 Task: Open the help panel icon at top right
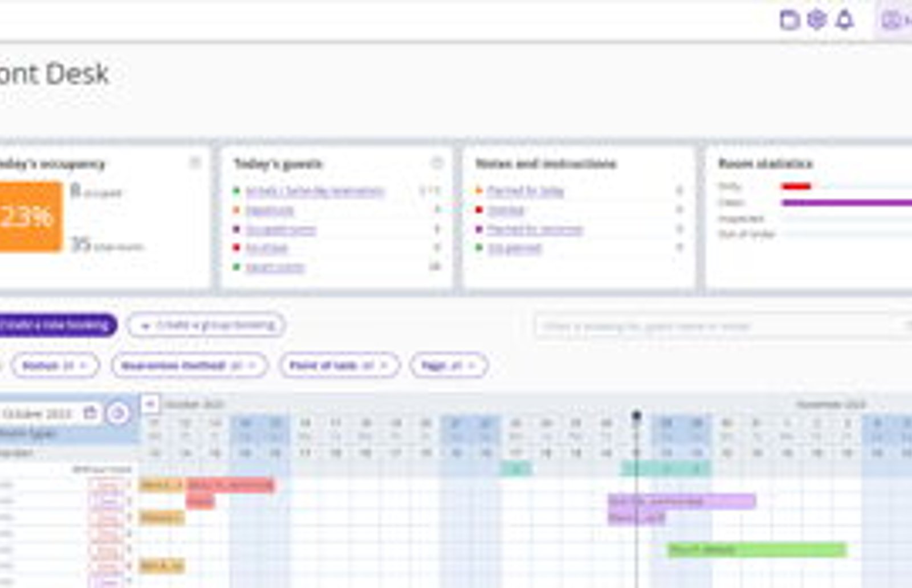click(892, 21)
